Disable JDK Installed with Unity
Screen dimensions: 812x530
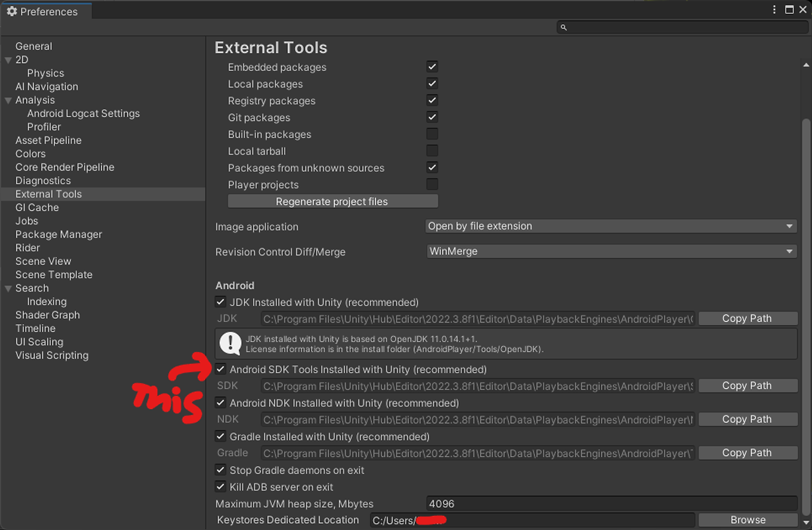[x=220, y=302]
